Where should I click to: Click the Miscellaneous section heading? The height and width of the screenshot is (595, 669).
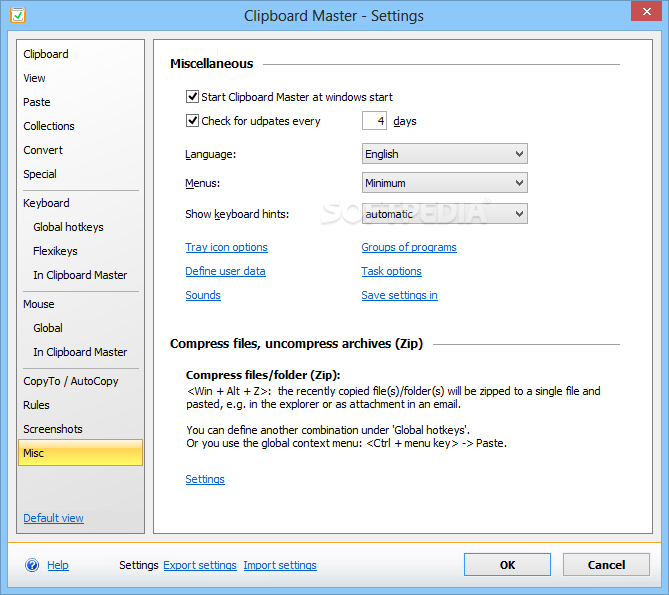(x=212, y=64)
